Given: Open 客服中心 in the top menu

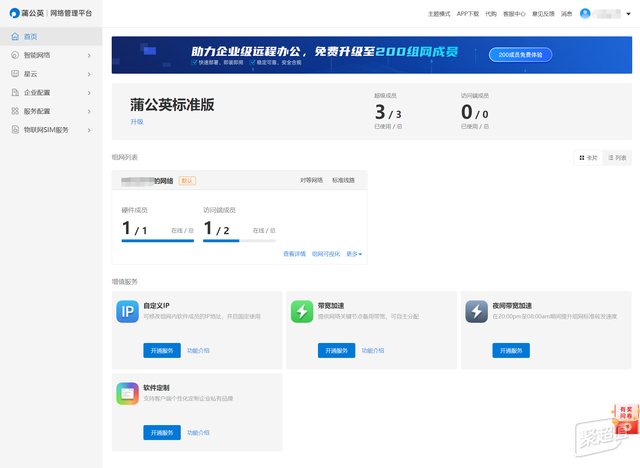Looking at the screenshot, I should pyautogui.click(x=514, y=14).
